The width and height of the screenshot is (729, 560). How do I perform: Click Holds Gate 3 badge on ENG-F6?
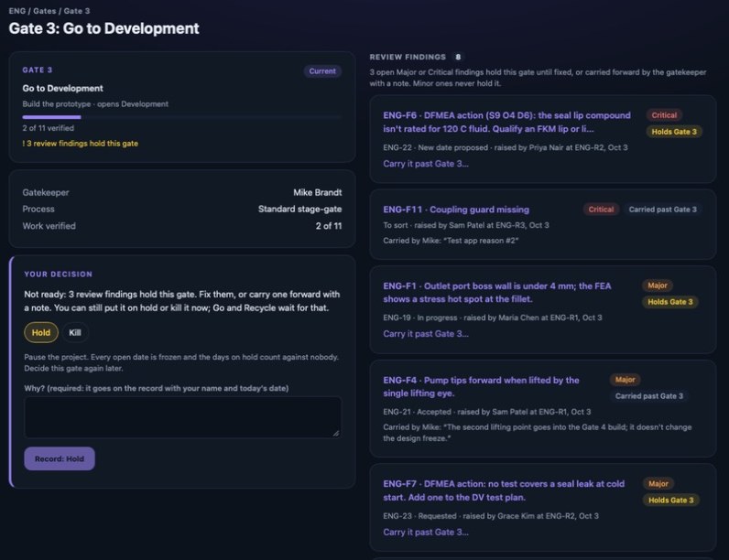(674, 132)
